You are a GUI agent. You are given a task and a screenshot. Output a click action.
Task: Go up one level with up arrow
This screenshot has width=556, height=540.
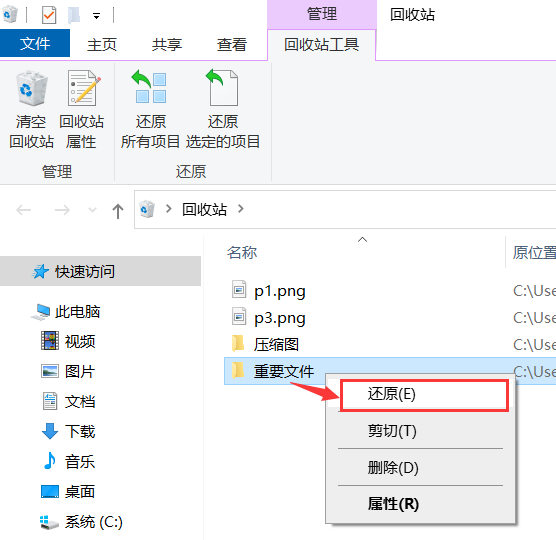click(x=118, y=211)
